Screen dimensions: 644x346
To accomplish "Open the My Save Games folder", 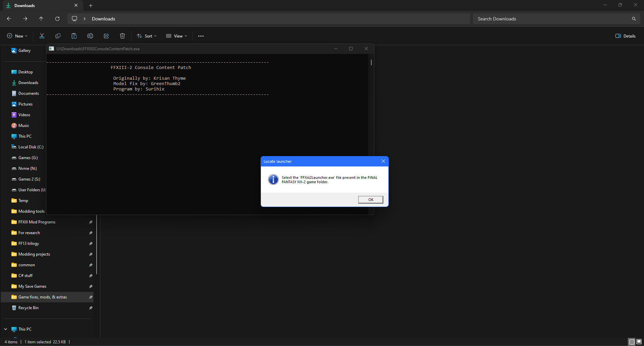I will (x=32, y=286).
